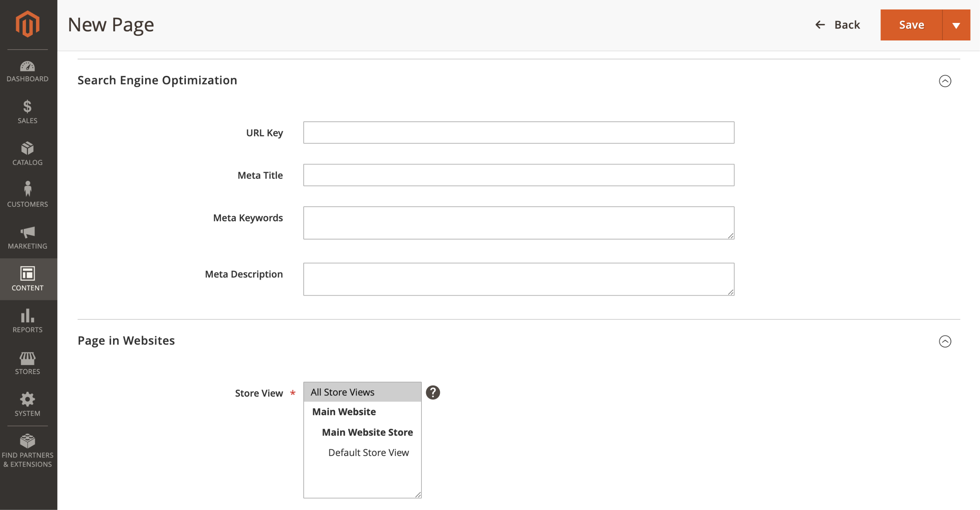Viewport: 980px width, 510px height.
Task: Collapse the Search Engine Optimization section
Action: click(945, 80)
